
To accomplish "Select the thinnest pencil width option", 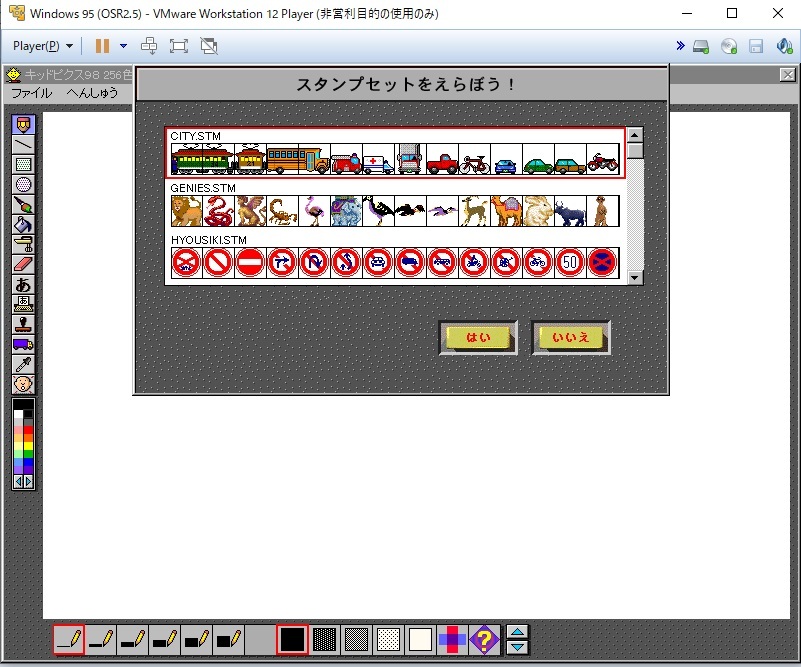I will click(x=69, y=639).
